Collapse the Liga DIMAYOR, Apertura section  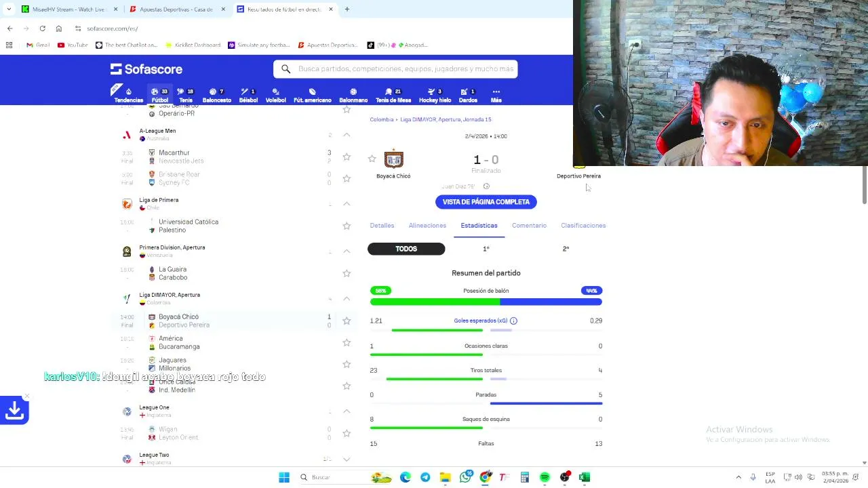347,299
